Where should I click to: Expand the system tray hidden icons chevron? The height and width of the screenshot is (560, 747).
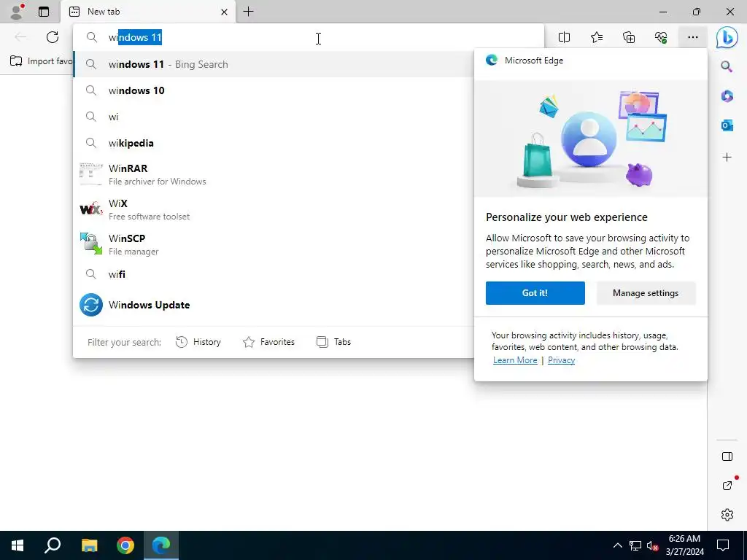(617, 545)
